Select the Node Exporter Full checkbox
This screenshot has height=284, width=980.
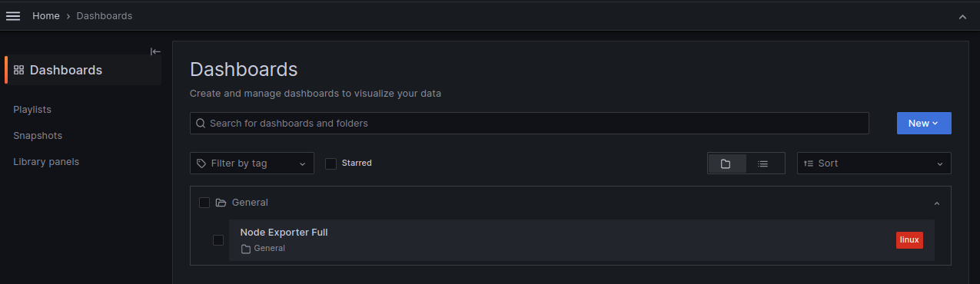[218, 240]
